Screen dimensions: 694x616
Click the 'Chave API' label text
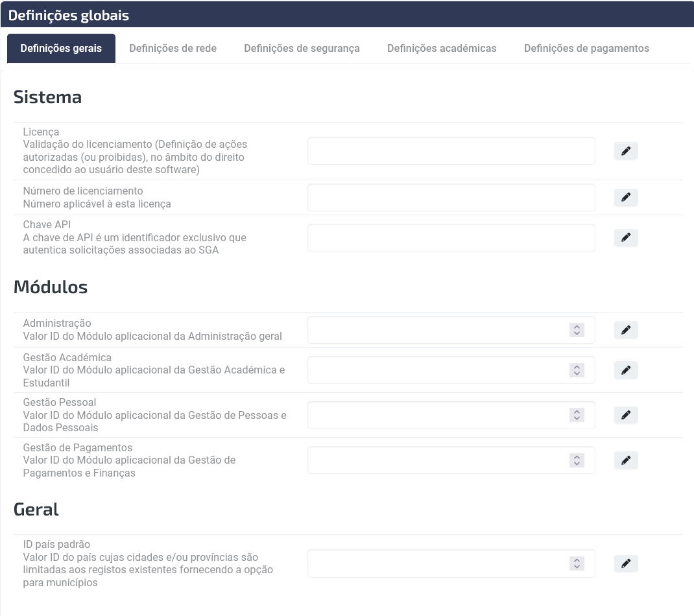tap(47, 225)
